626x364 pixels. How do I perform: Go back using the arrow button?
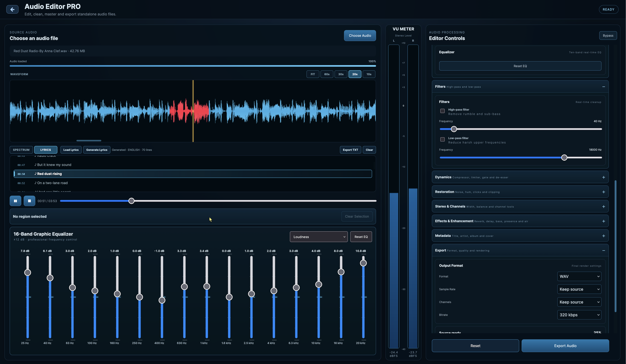[x=12, y=9]
